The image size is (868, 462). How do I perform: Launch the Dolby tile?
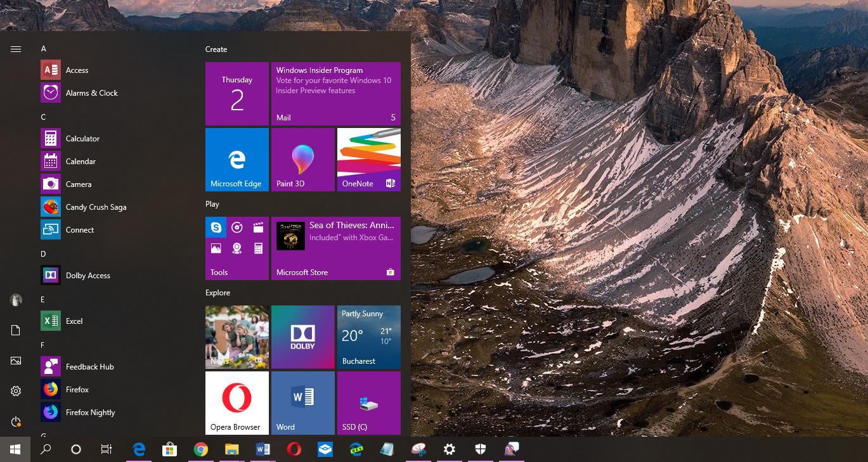(303, 337)
